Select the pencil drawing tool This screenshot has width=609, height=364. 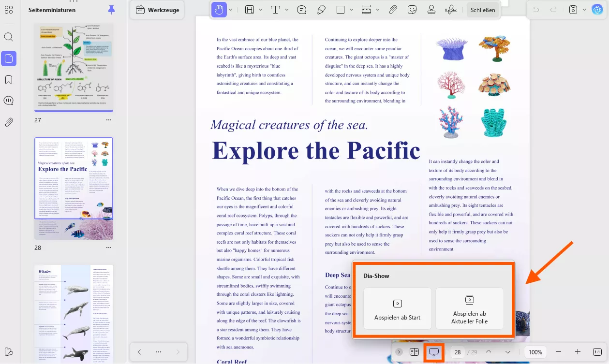click(x=321, y=10)
